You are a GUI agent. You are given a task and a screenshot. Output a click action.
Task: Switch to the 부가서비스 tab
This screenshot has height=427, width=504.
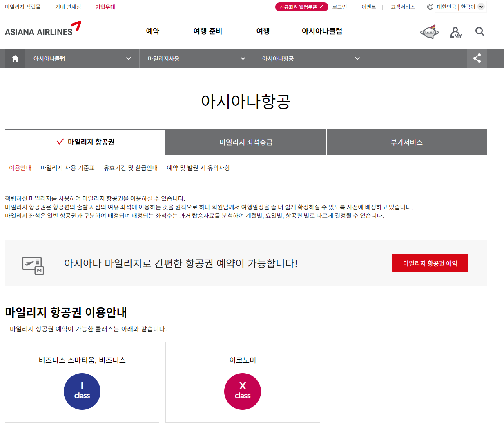(407, 142)
